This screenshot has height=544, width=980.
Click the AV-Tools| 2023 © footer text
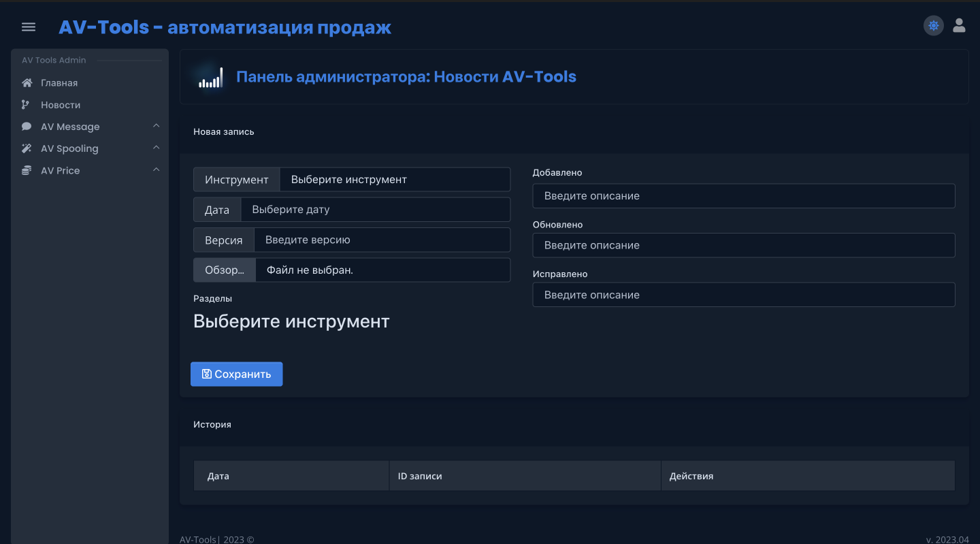[216, 539]
